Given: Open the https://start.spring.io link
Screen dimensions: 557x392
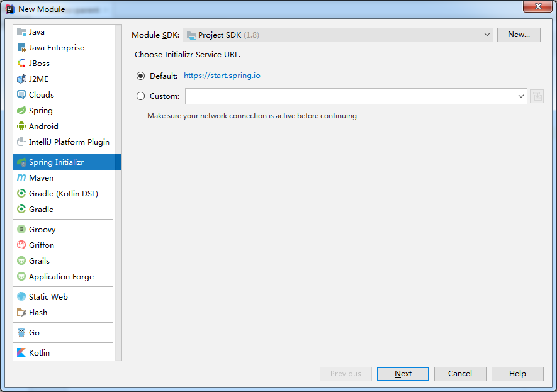Looking at the screenshot, I should click(222, 76).
